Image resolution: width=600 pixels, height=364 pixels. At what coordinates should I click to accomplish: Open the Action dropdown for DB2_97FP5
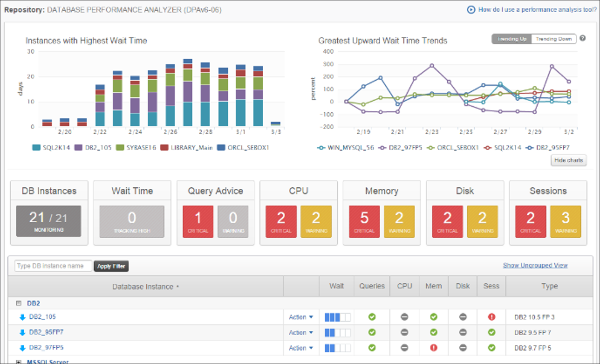point(301,348)
